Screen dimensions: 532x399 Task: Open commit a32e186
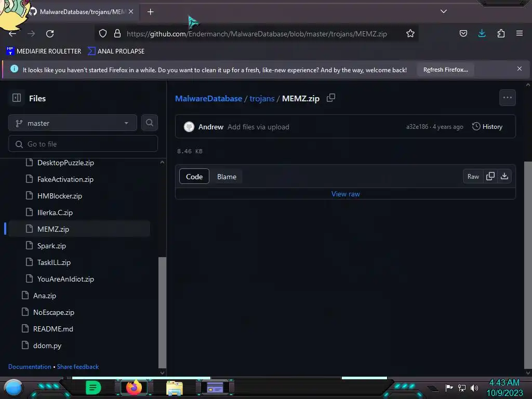[417, 127]
